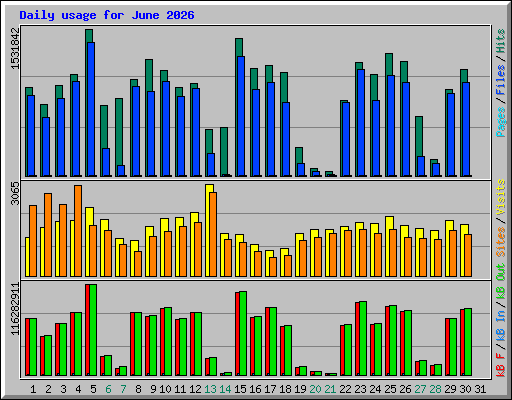Select green weekend day label 21
Image resolution: width=512 pixels, height=400 pixels.
(x=330, y=389)
